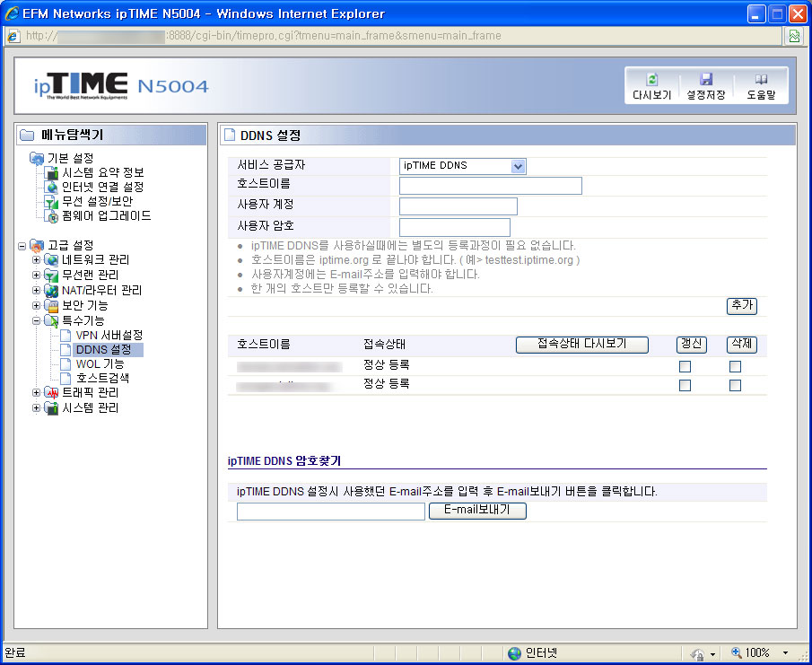
Task: Click the browser address bar URL
Action: tap(264, 36)
